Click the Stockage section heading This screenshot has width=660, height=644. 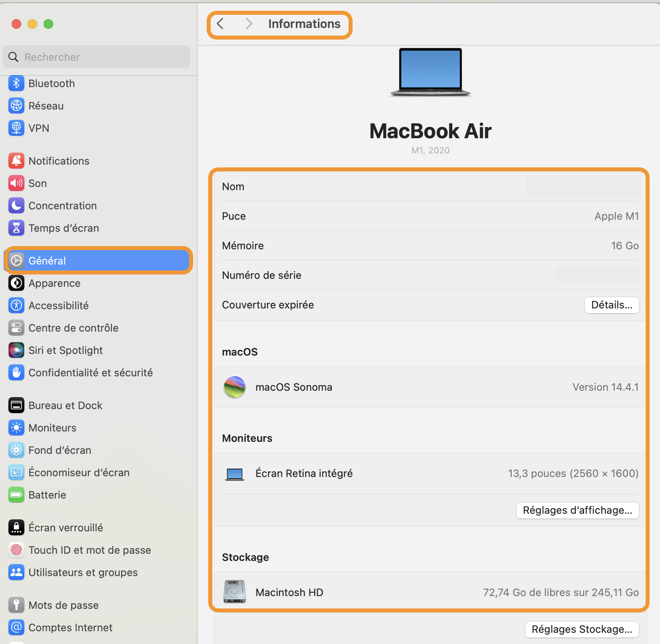[x=245, y=557]
